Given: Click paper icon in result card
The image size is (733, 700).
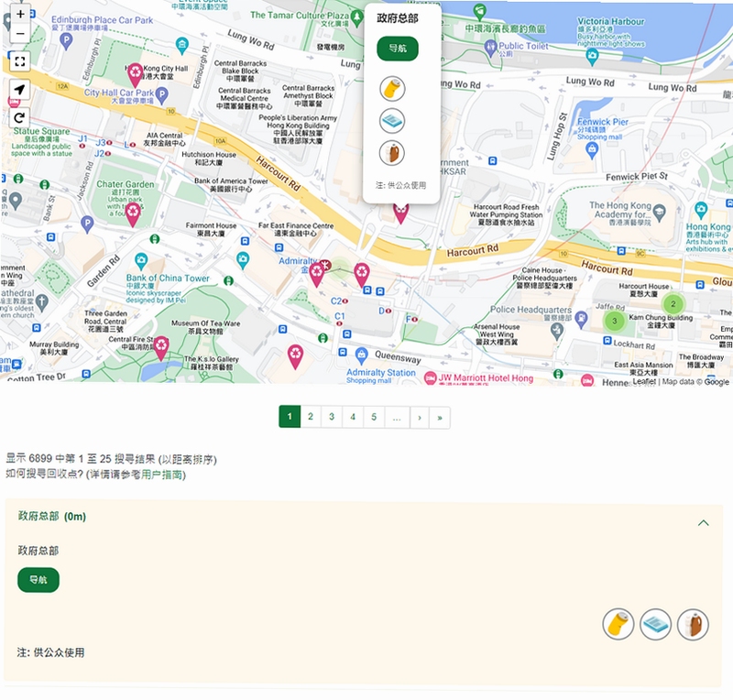Looking at the screenshot, I should (655, 624).
